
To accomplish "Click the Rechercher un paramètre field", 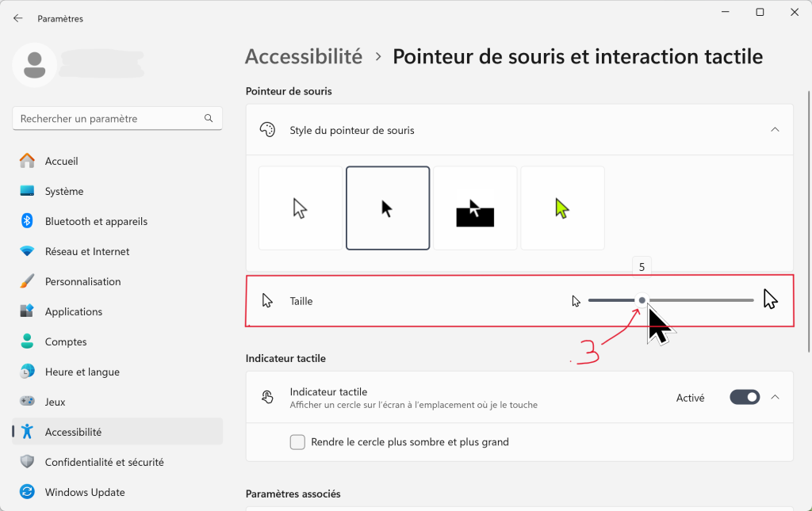I will pyautogui.click(x=117, y=118).
